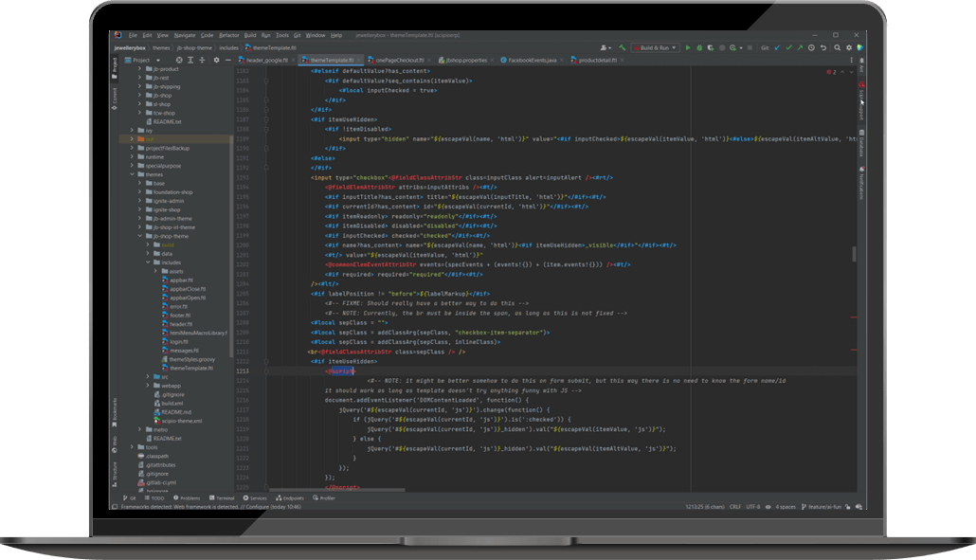
Task: Collapse all in Project panel
Action: (204, 60)
